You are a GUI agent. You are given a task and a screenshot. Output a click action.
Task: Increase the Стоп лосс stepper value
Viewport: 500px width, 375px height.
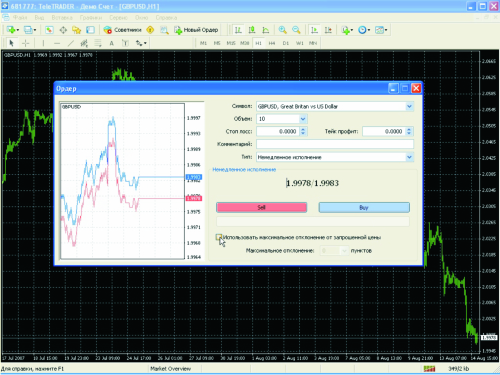pyautogui.click(x=303, y=129)
